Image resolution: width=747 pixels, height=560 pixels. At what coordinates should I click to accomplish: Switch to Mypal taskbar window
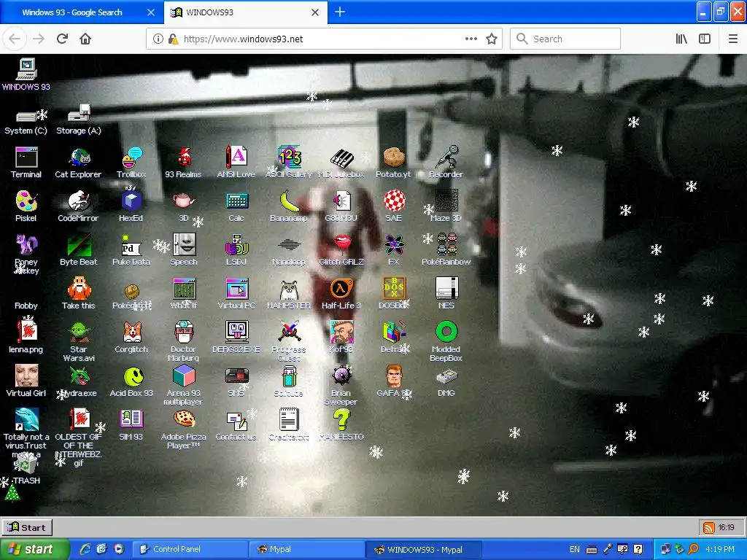click(307, 549)
